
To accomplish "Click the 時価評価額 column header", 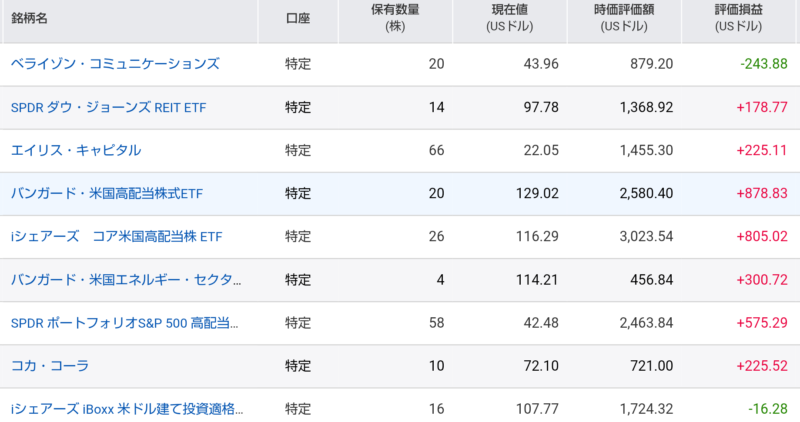I will coord(624,18).
